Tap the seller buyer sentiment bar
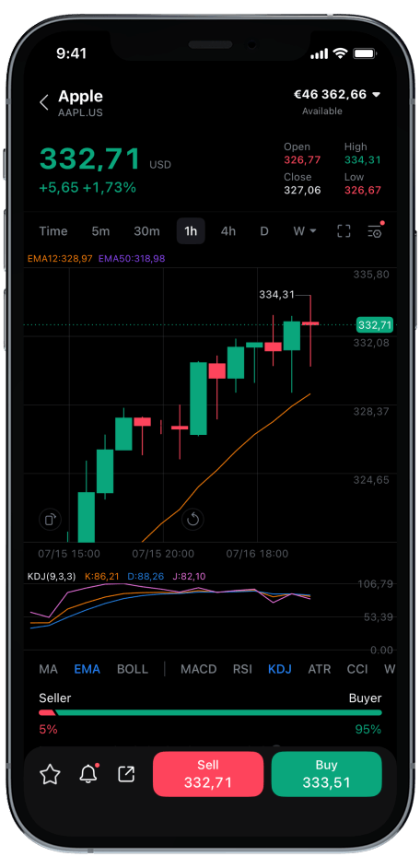420x868 pixels. [x=210, y=712]
